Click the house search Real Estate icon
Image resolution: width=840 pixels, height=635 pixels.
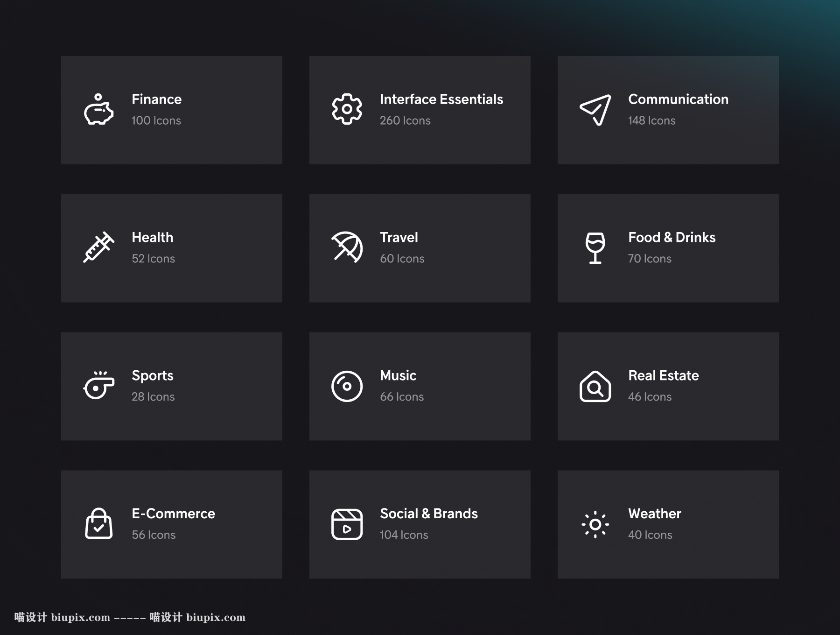point(595,386)
